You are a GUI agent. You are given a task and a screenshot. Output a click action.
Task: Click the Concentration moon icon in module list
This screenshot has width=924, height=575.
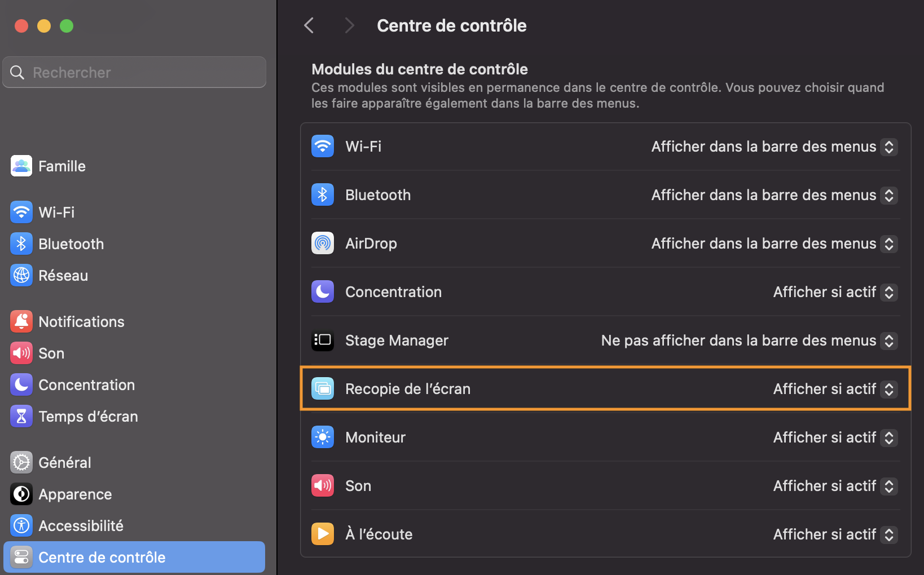pos(323,292)
